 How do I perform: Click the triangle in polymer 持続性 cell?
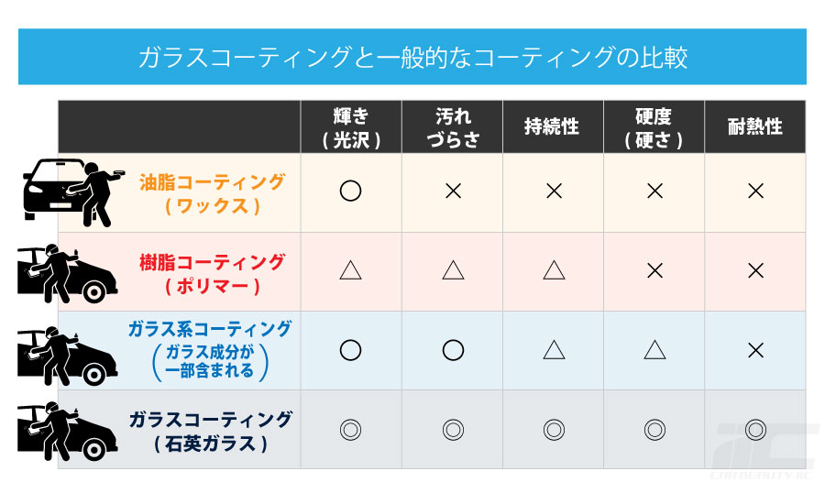(554, 270)
